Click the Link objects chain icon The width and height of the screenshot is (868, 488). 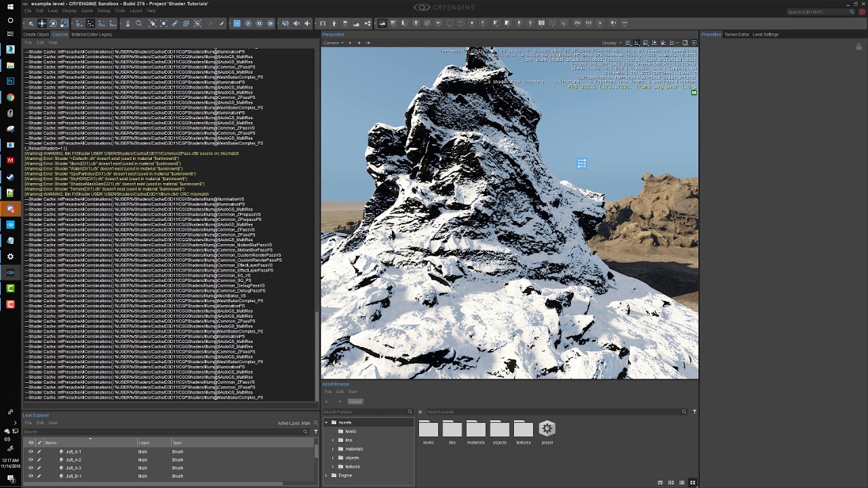click(x=174, y=24)
